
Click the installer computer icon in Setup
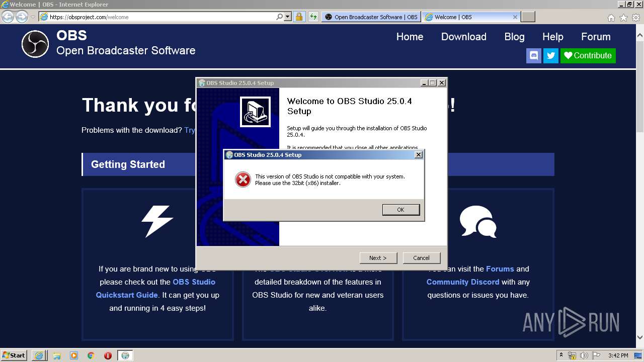[x=256, y=112]
